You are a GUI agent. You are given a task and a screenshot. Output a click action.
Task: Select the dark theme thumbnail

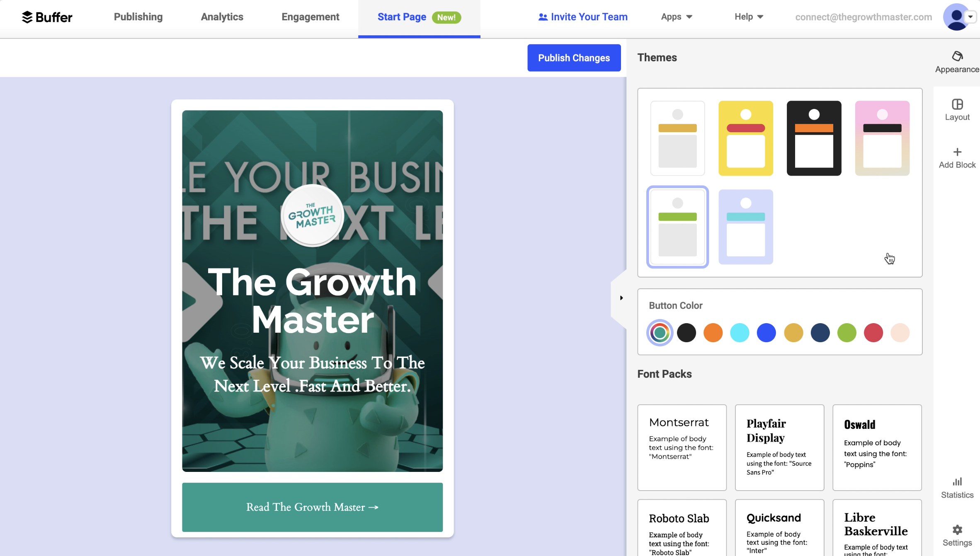813,138
